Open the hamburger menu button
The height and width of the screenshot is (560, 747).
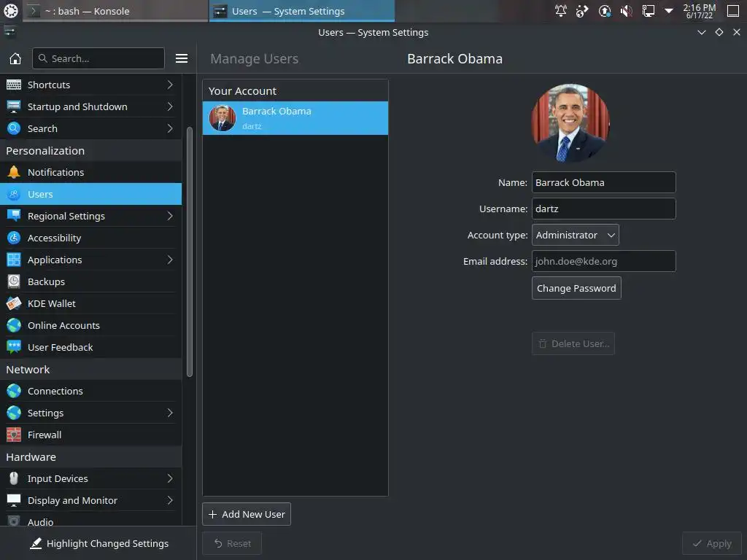[182, 58]
